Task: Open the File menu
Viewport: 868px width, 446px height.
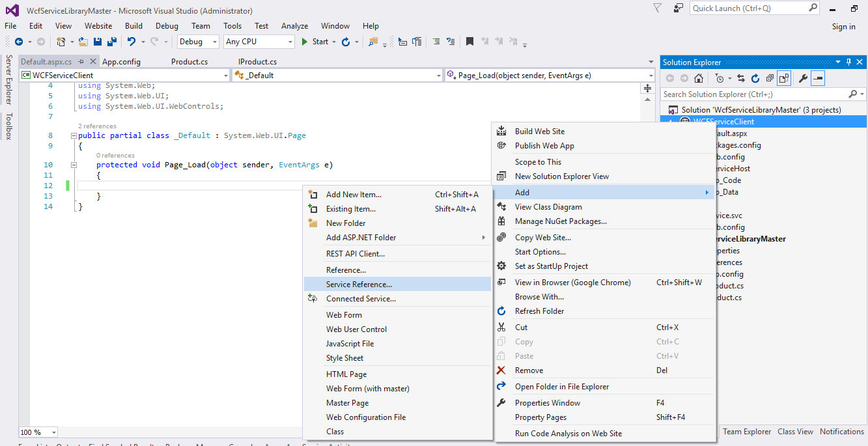Action: point(10,26)
